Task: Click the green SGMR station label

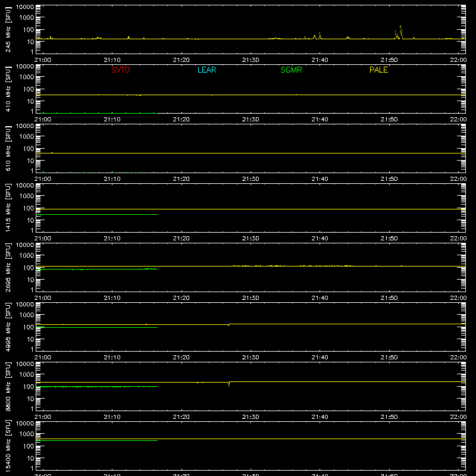Action: [291, 70]
